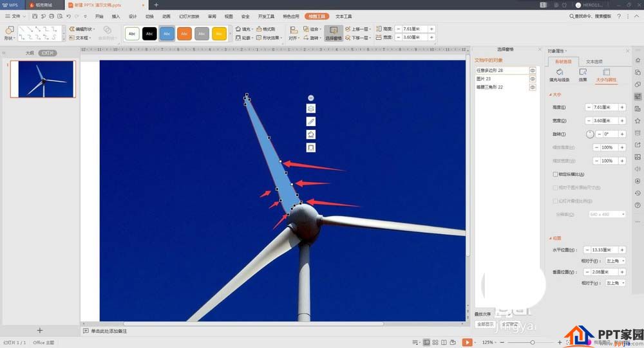The image size is (644, 348).
Task: Click the pen icon in floating toolbar
Action: point(311,122)
